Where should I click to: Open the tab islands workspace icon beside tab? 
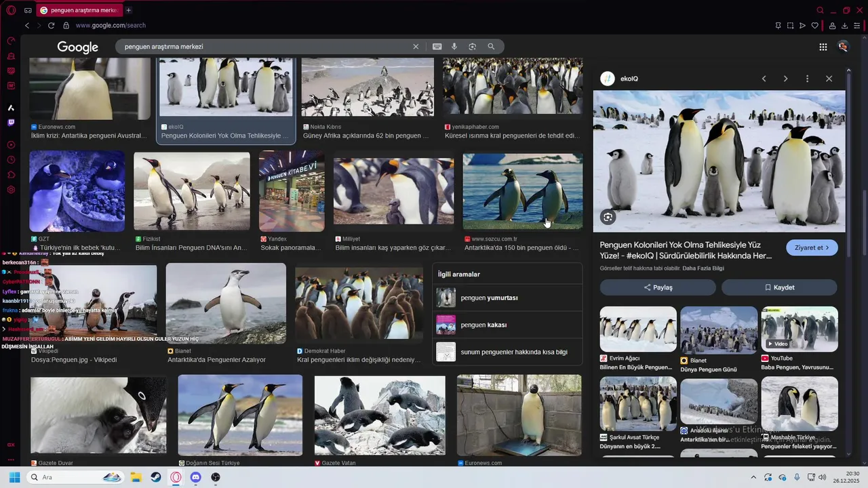point(28,10)
